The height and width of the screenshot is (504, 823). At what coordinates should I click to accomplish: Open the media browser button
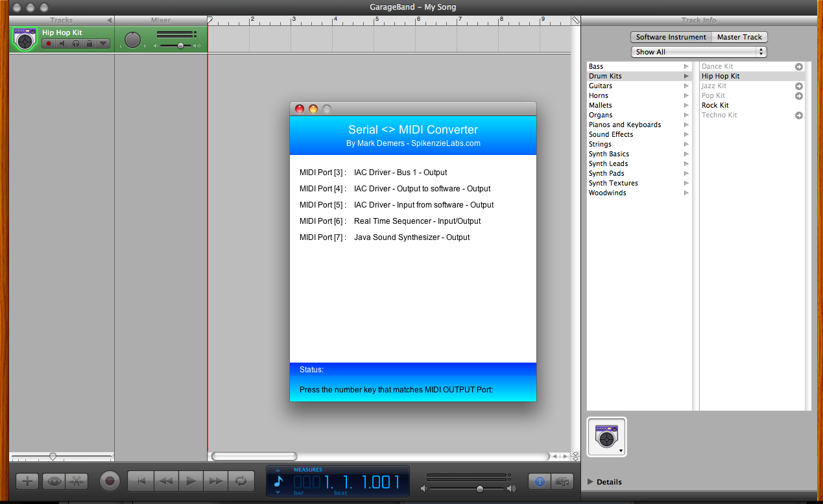click(x=562, y=481)
